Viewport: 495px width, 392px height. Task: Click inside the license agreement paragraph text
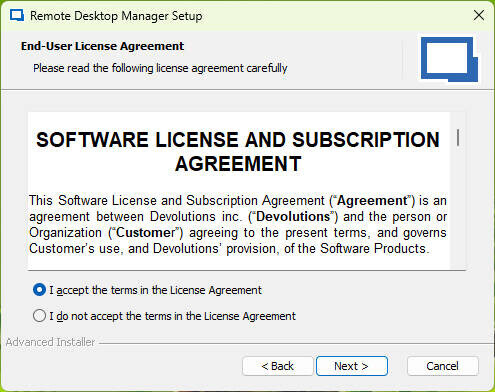pyautogui.click(x=238, y=225)
